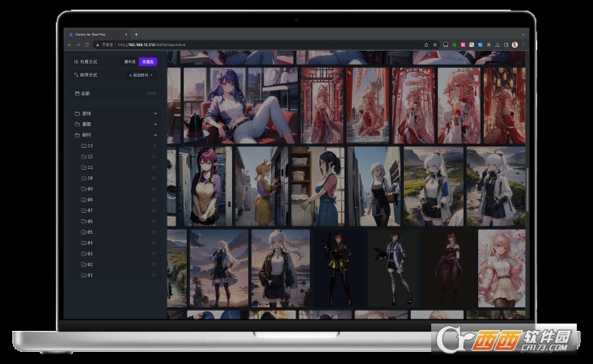This screenshot has height=364, width=593.
Task: Open the girl in yellow apron thumbnail
Action: click(x=205, y=186)
